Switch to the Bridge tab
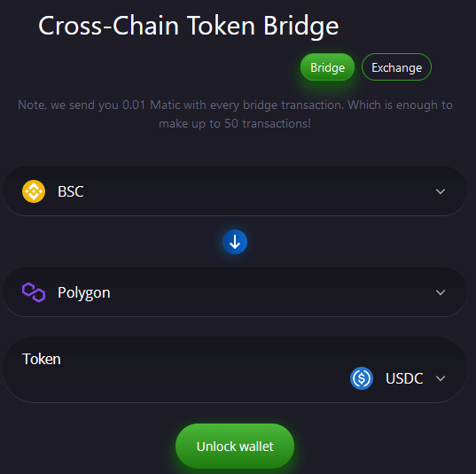The image size is (476, 474). [x=327, y=67]
